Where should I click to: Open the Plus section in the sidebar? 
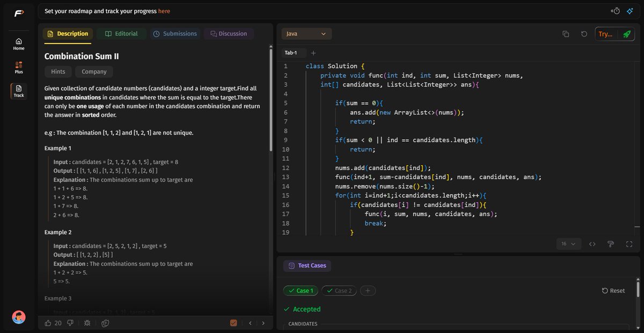click(19, 67)
